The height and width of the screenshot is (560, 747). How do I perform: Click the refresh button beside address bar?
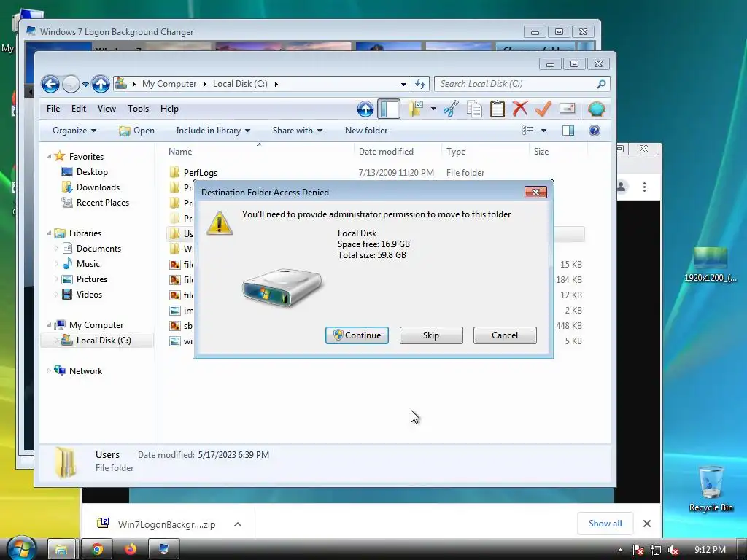pyautogui.click(x=419, y=84)
